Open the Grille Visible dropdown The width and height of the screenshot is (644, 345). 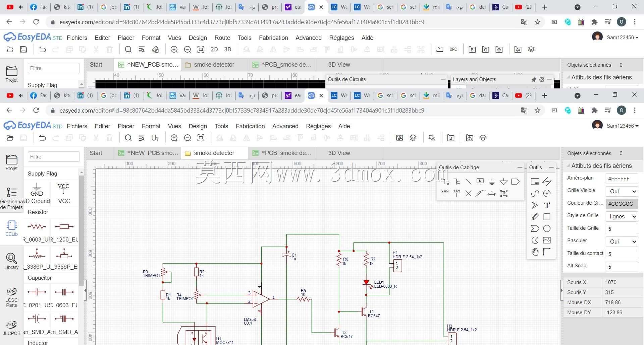[x=622, y=191]
